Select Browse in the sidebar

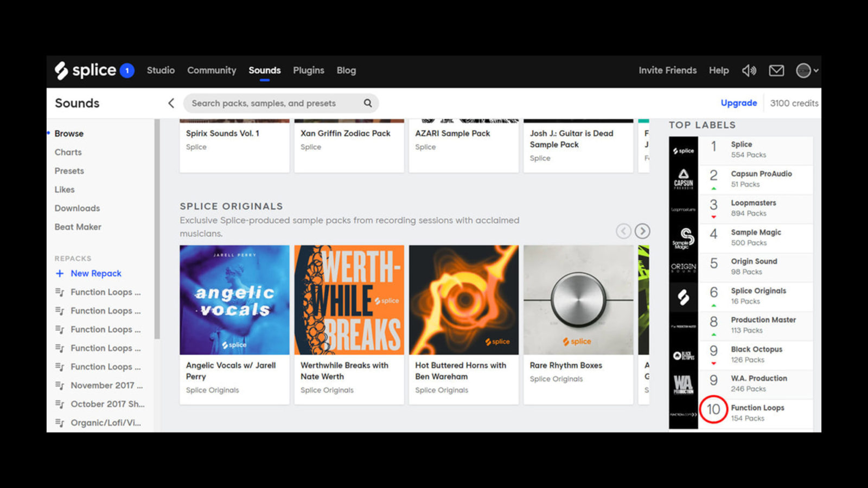(69, 133)
